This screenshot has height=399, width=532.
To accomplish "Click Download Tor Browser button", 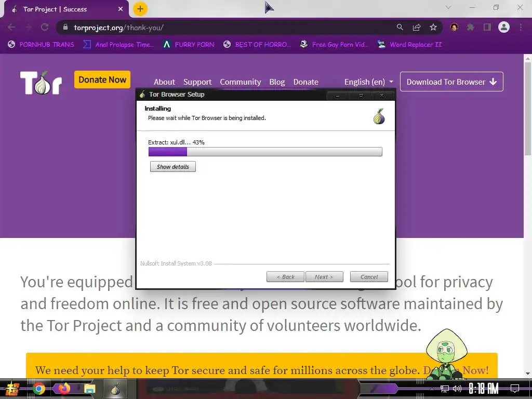I will coord(451,82).
